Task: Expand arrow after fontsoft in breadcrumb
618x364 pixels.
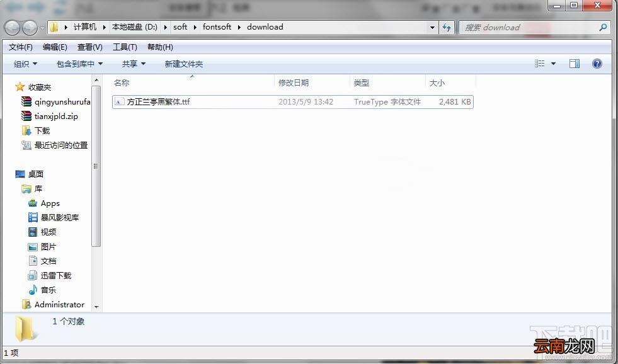Action: 239,27
